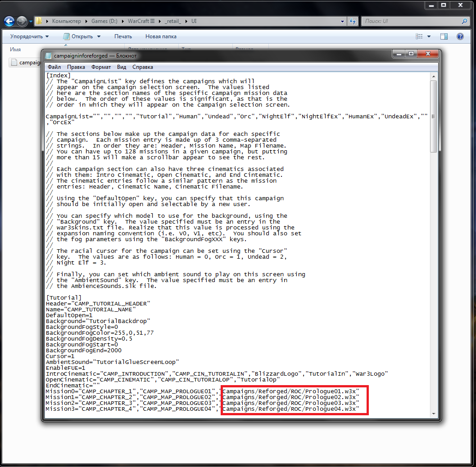Screen dimensions: 476x467
Task: Select Компьютер in the address path
Action: point(67,21)
